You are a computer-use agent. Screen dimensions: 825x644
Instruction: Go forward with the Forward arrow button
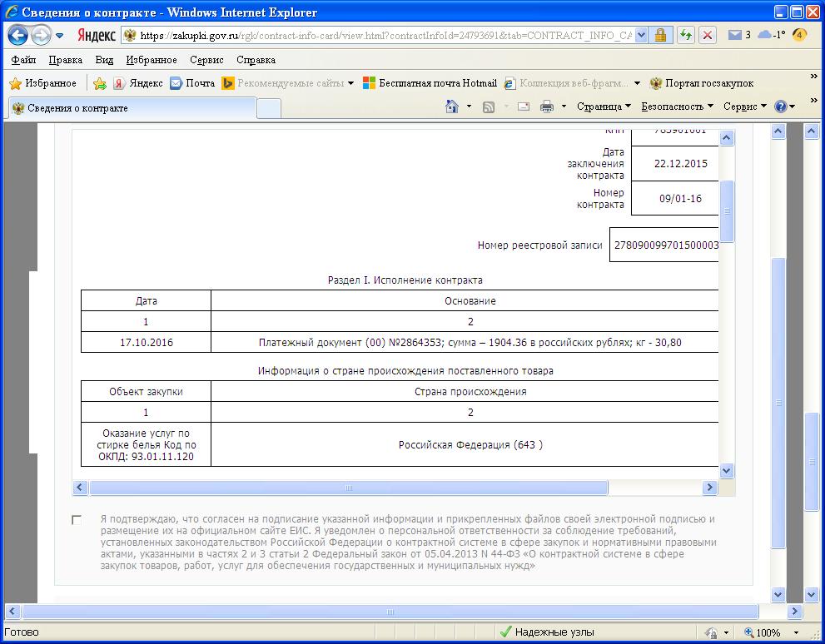point(41,35)
